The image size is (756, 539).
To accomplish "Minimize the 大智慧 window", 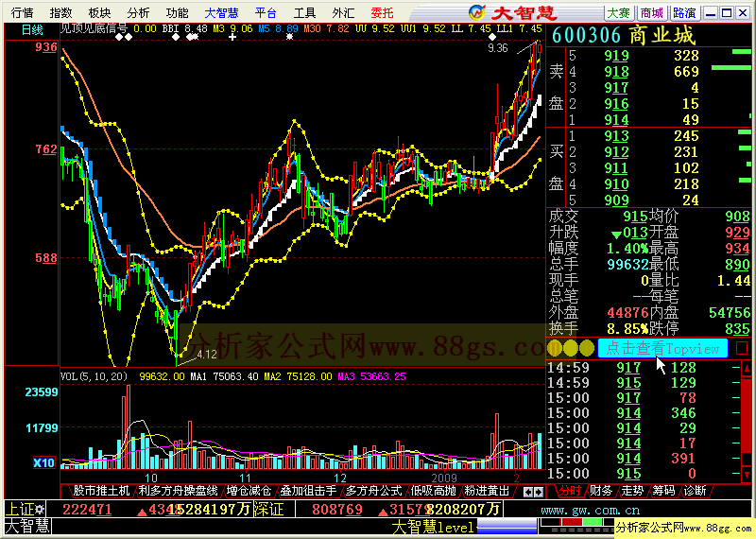I will point(711,13).
